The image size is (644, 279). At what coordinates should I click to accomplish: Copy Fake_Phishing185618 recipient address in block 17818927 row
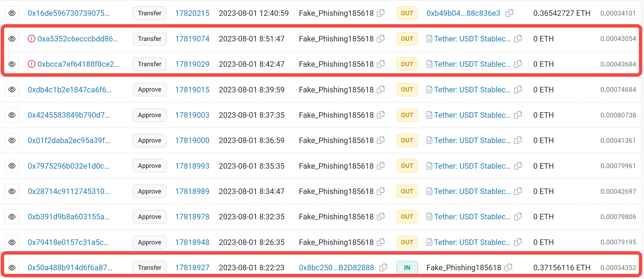click(x=508, y=267)
